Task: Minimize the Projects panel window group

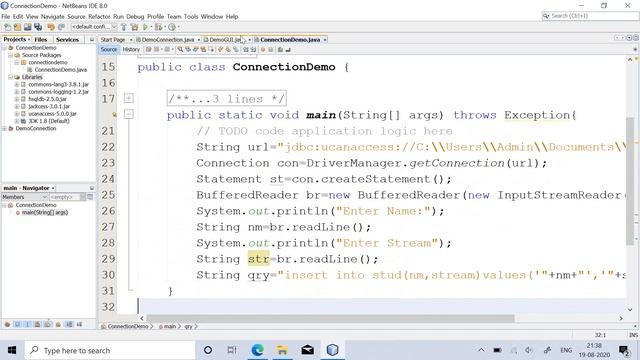Action: click(x=92, y=40)
